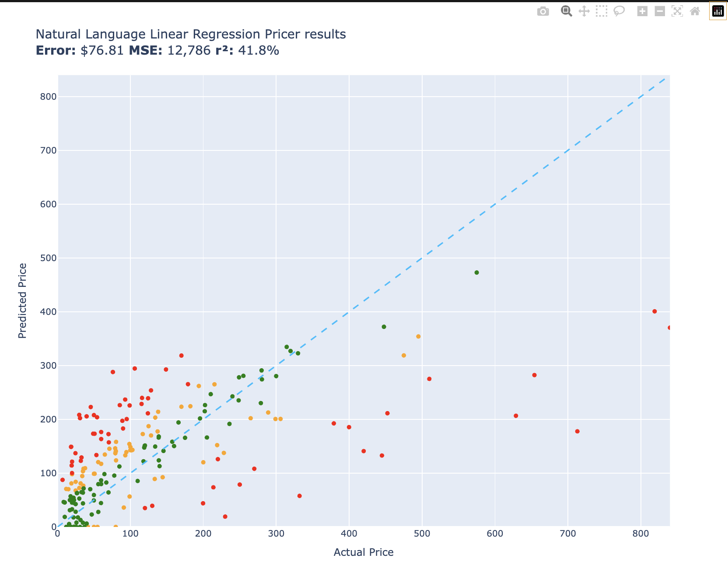Choose the Box Select dashed-rectangle tool
728x579 pixels.
click(x=602, y=11)
